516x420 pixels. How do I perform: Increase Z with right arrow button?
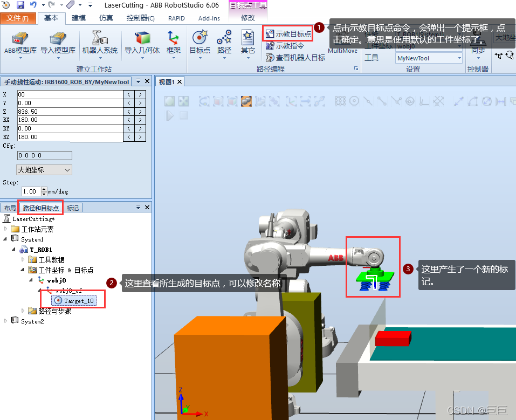140,112
